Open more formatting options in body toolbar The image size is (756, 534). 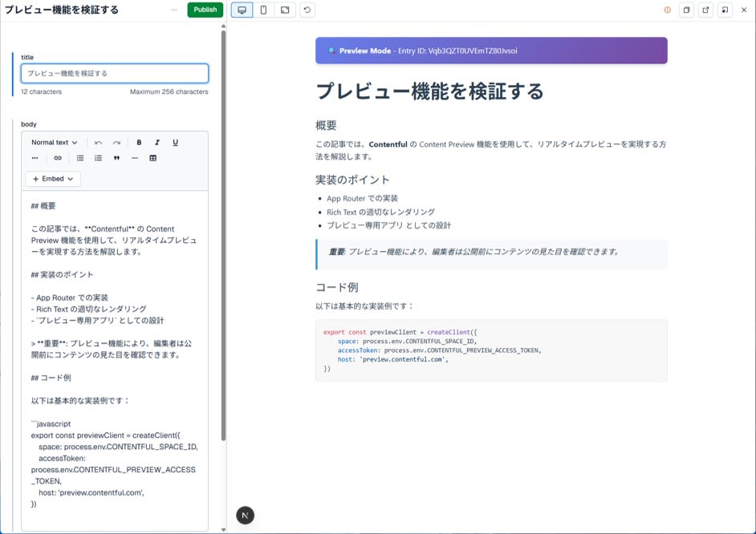(x=35, y=158)
